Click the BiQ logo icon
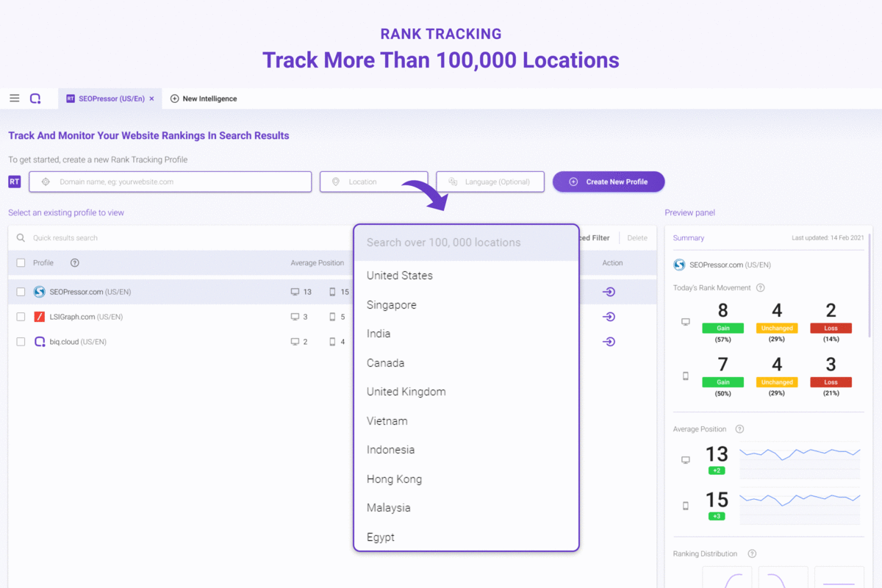 (x=35, y=98)
